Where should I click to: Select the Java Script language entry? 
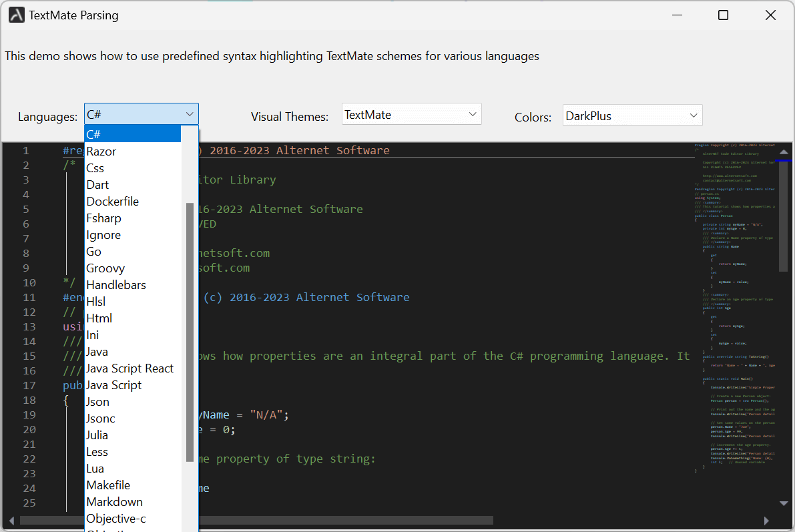coord(133,385)
